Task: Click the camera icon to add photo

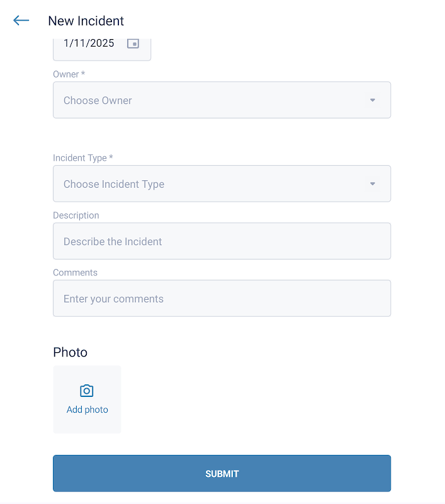Action: (87, 391)
